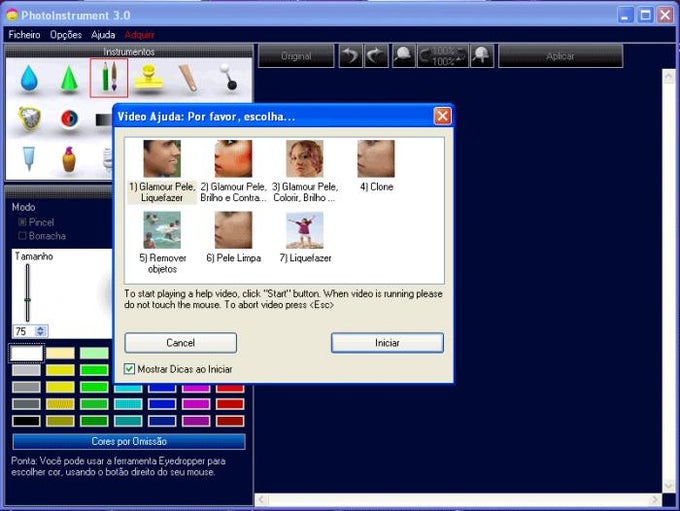Pick the pale green swatch in top row
The image size is (680, 511).
pyautogui.click(x=94, y=353)
